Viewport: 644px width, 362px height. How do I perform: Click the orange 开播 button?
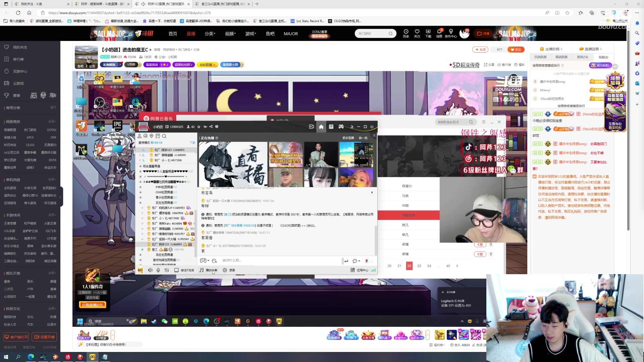(483, 34)
